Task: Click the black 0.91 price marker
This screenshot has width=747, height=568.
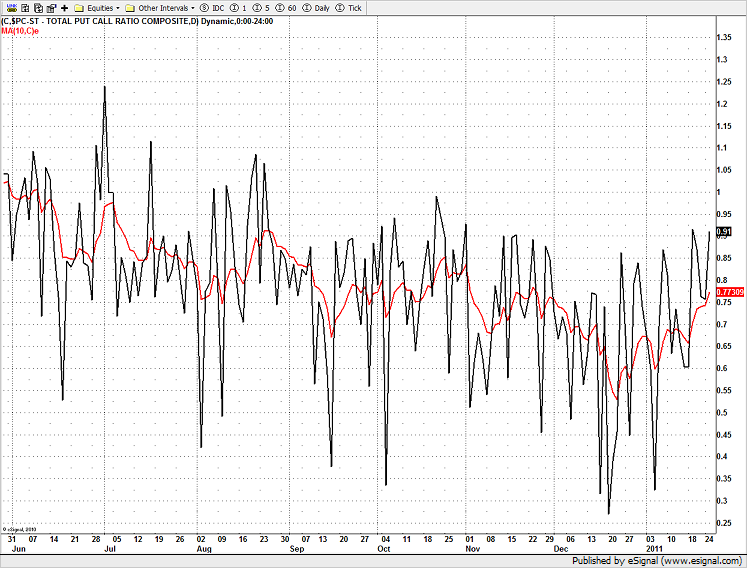Action: (x=724, y=231)
